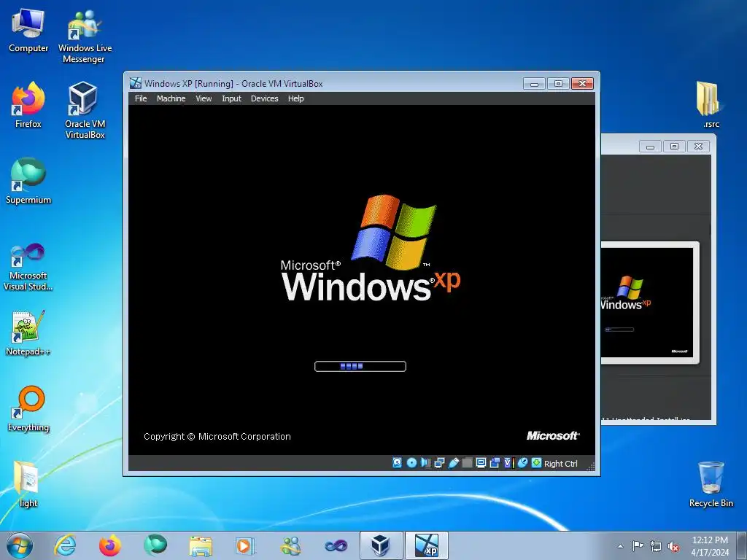
Task: Maximize the background VirtualBox Manager window
Action: [x=674, y=146]
